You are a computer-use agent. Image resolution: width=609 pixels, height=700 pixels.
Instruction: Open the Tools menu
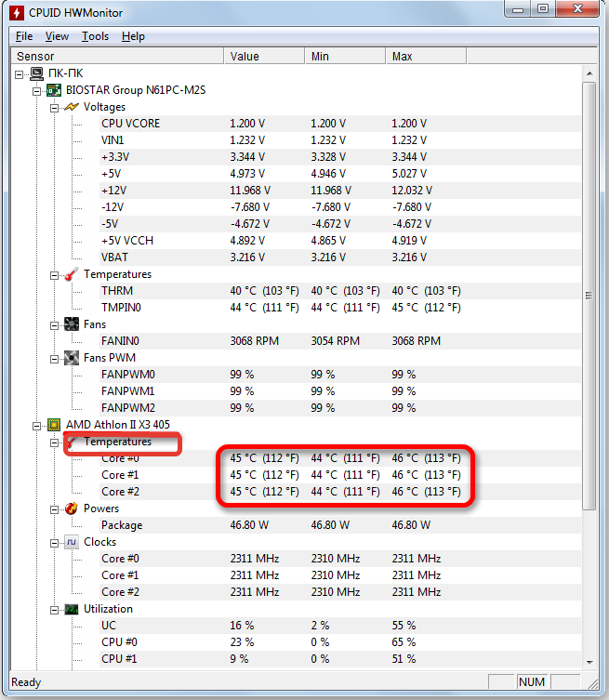(x=95, y=36)
